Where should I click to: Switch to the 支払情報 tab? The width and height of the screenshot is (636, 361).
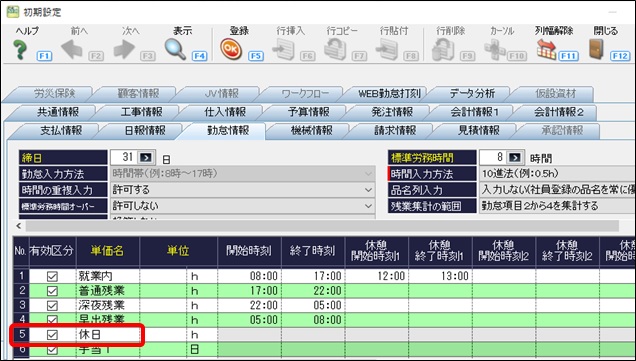61,131
